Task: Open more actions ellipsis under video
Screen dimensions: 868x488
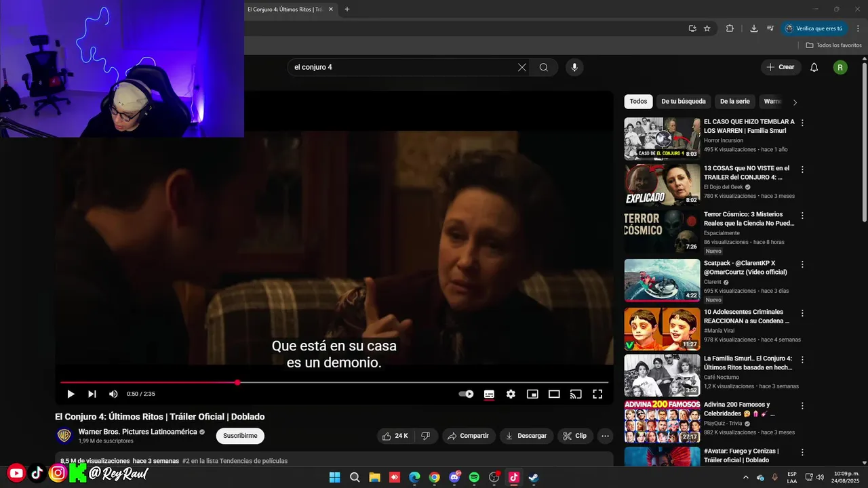Action: (x=606, y=436)
